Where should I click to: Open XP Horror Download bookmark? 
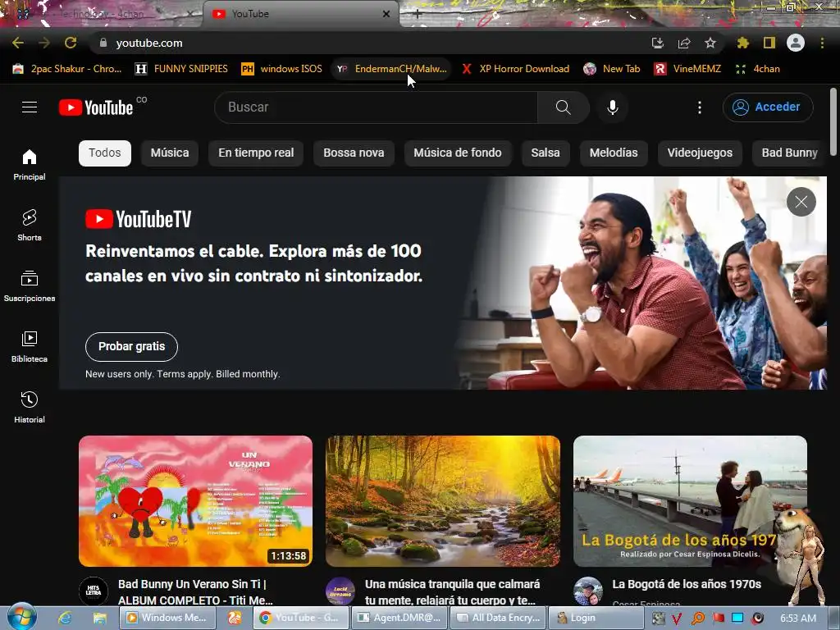(516, 69)
